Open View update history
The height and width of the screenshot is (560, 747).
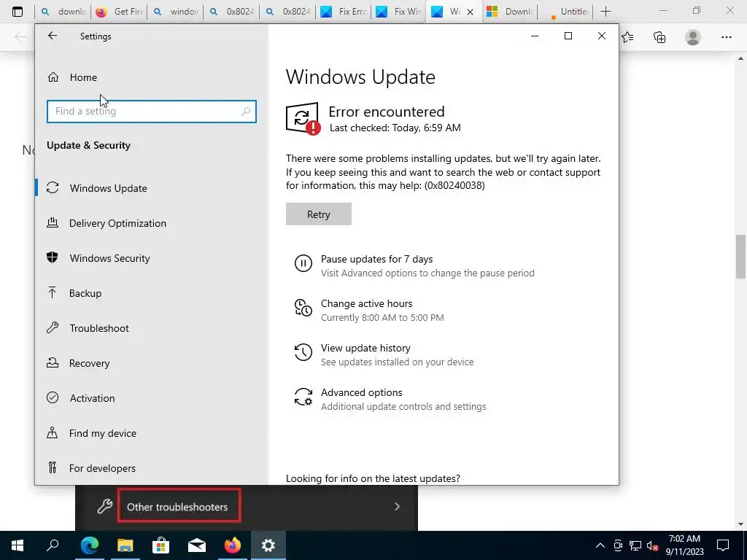pos(365,348)
